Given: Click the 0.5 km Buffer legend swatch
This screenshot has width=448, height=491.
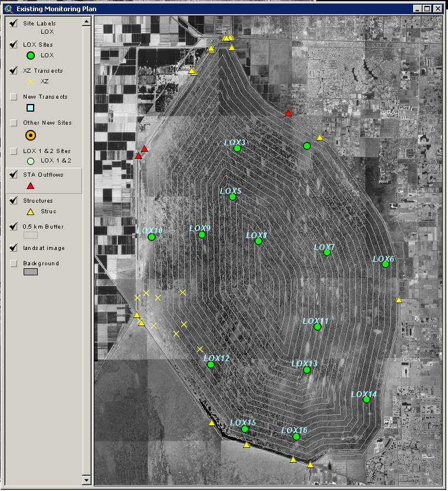Looking at the screenshot, I should (30, 235).
